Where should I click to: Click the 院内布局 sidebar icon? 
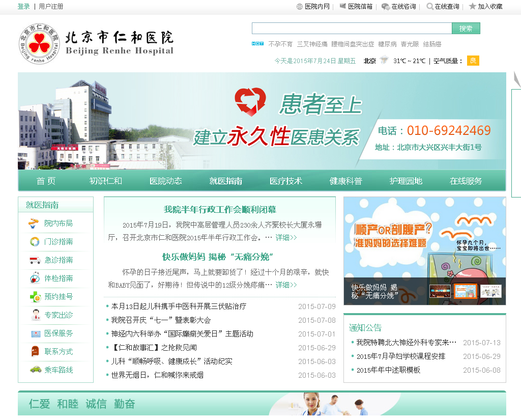coord(34,223)
